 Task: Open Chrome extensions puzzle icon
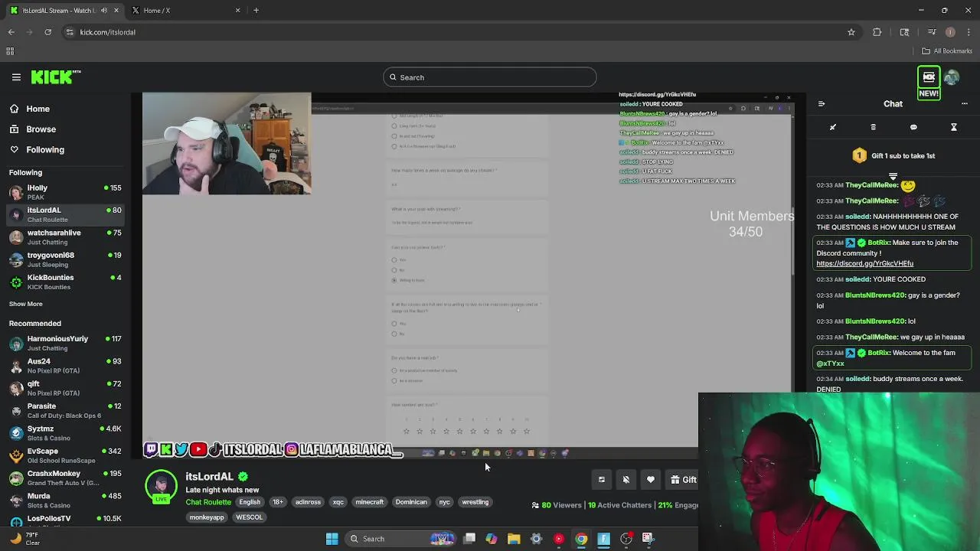click(877, 32)
